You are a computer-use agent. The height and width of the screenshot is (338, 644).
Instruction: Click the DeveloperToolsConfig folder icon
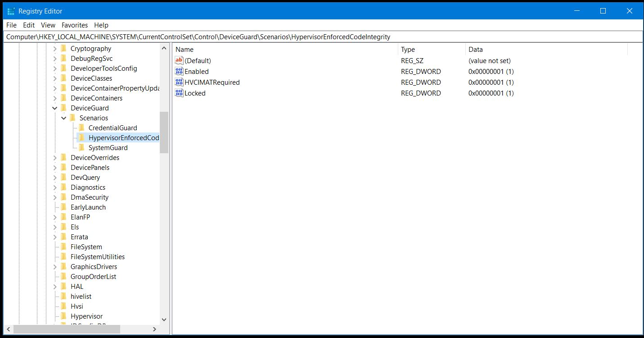pos(63,69)
